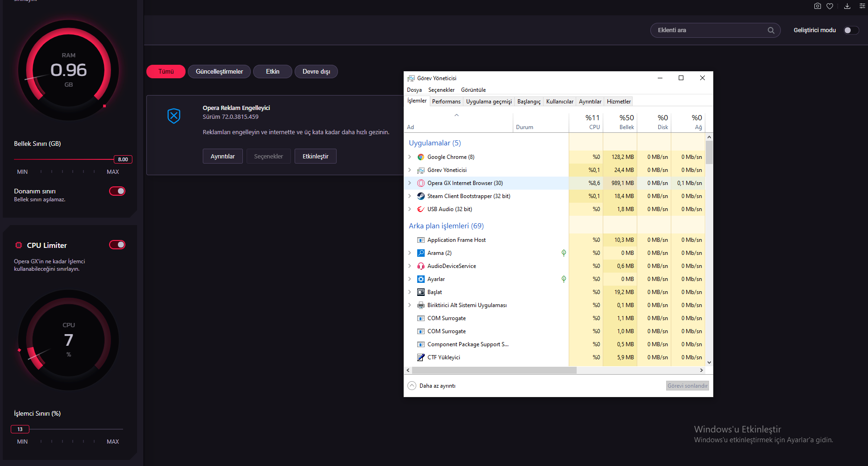
Task: Expand Opera GX Internet Browser (30) group
Action: pyautogui.click(x=410, y=183)
